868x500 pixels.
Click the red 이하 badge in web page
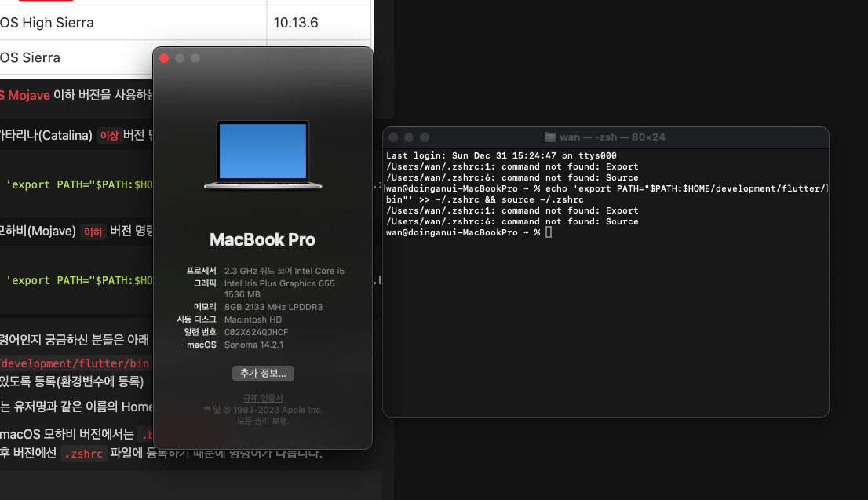pyautogui.click(x=93, y=232)
